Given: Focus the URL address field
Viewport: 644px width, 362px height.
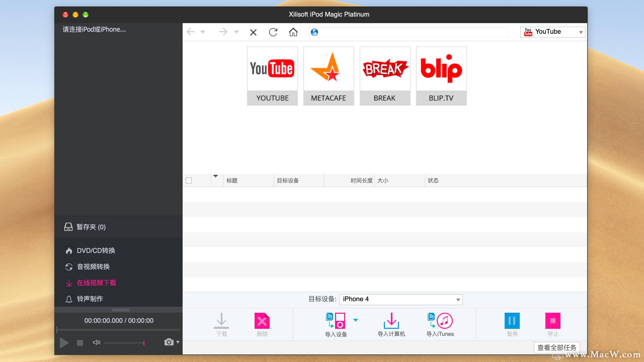Looking at the screenshot, I should [409, 32].
